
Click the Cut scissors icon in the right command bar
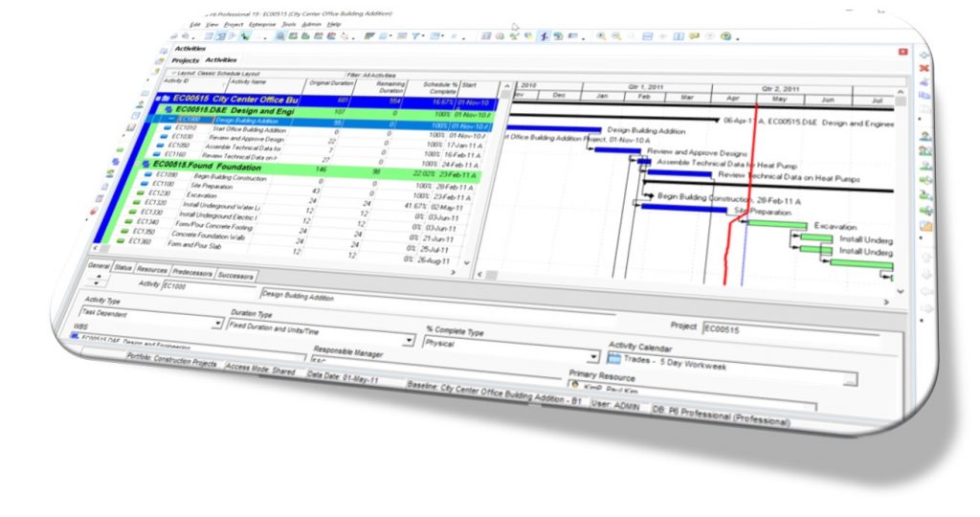[924, 82]
